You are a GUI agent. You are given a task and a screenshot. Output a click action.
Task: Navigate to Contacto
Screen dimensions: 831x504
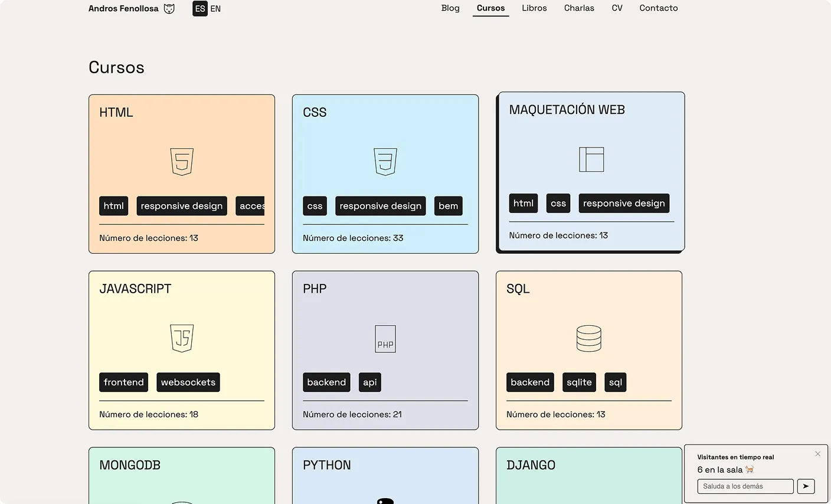[x=659, y=8]
